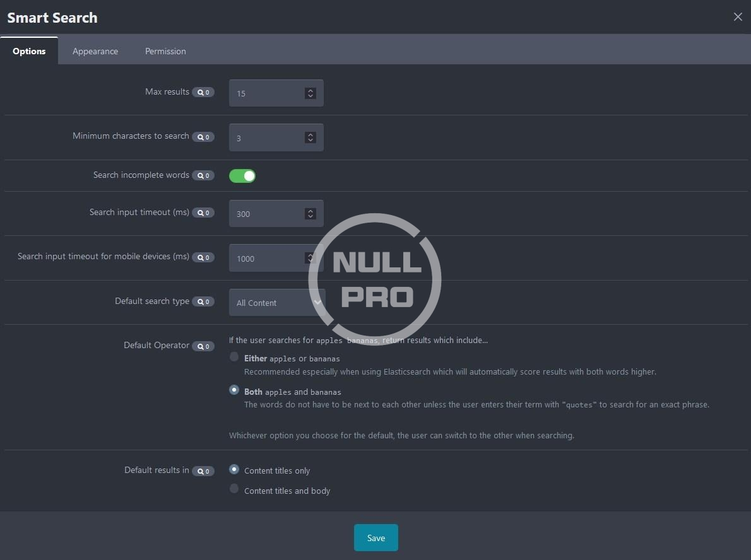Click search badge next to Default search type

(x=203, y=302)
